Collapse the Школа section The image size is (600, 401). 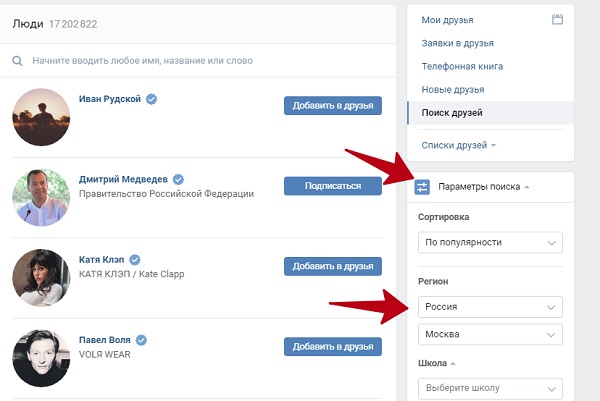click(437, 363)
